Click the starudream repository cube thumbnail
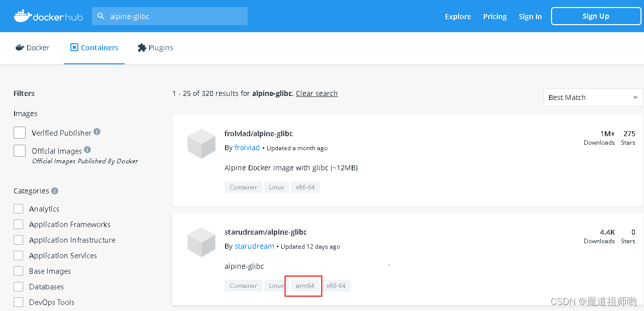Image resolution: width=644 pixels, height=311 pixels. coord(201,242)
